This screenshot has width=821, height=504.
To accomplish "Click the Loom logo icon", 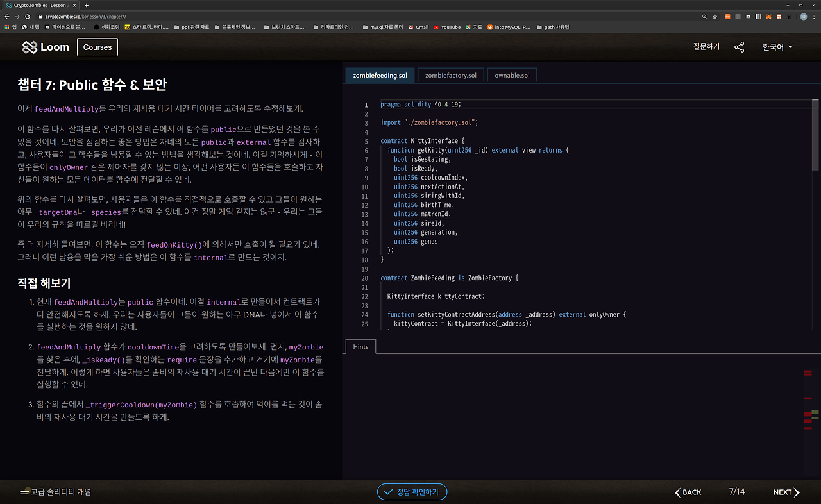I will 30,47.
